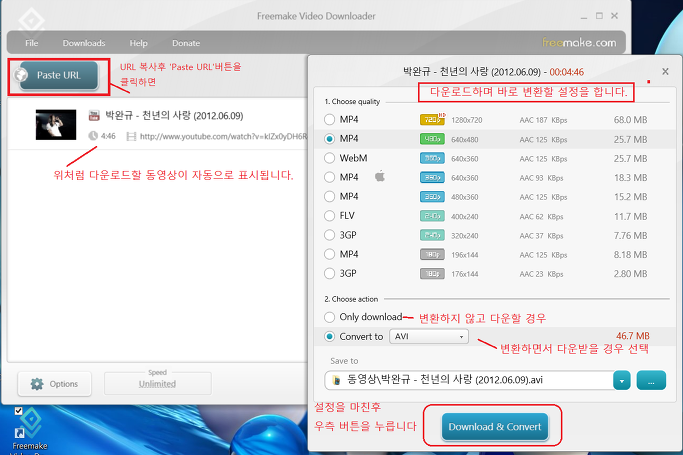Click the 360p badge in the 15.2 MB row

(x=432, y=197)
